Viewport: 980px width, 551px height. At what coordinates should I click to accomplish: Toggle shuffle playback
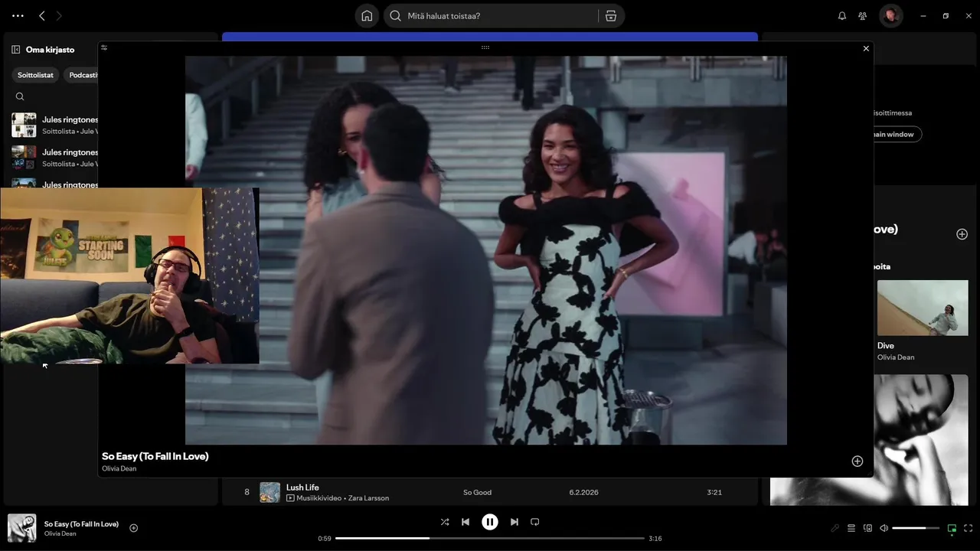445,522
